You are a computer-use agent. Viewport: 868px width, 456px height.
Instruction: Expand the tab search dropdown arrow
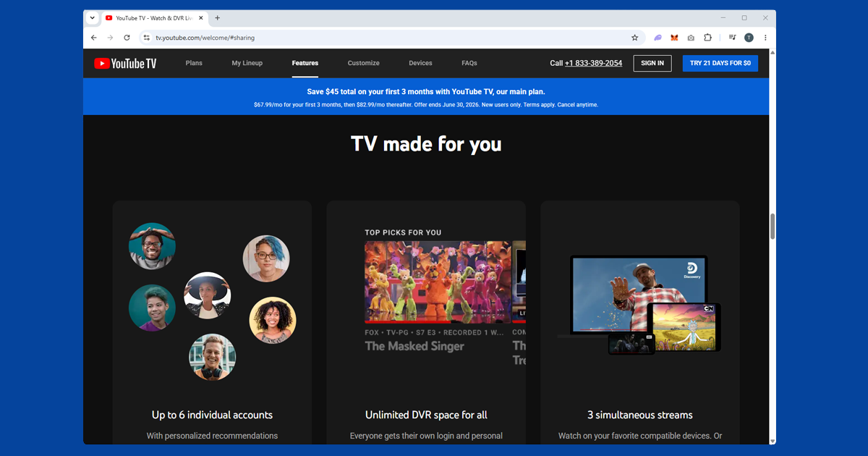(93, 18)
